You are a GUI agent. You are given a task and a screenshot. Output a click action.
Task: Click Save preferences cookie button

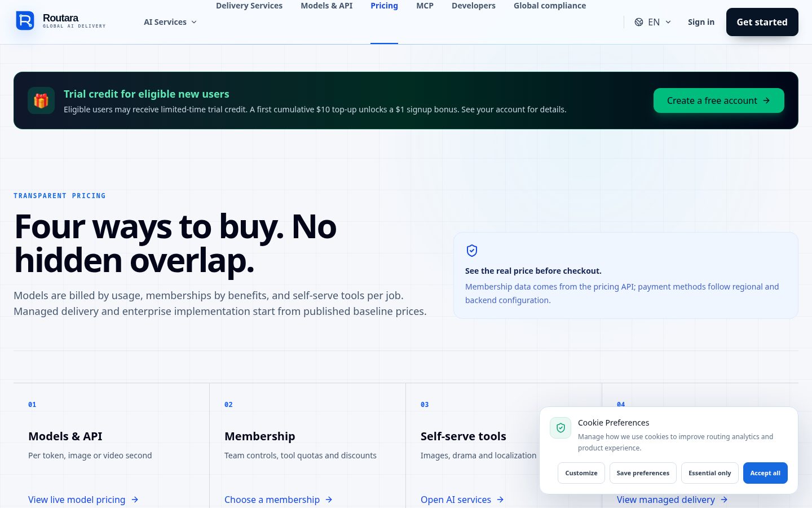point(643,473)
